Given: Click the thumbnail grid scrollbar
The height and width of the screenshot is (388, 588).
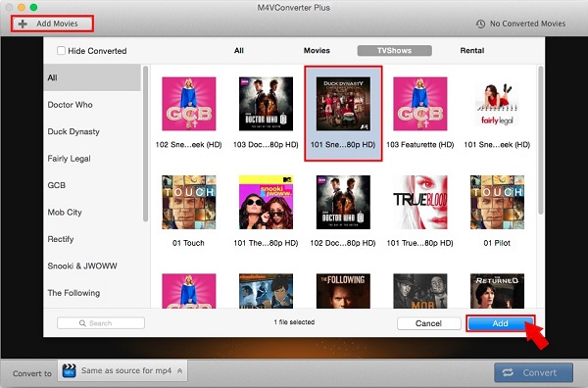Looking at the screenshot, I should tap(540, 140).
